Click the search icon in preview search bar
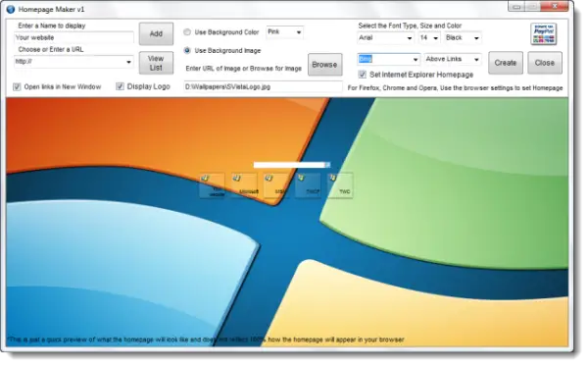 [x=327, y=165]
